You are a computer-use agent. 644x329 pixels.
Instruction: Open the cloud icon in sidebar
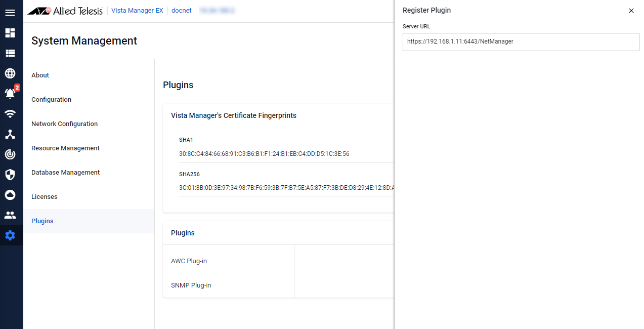pos(10,195)
